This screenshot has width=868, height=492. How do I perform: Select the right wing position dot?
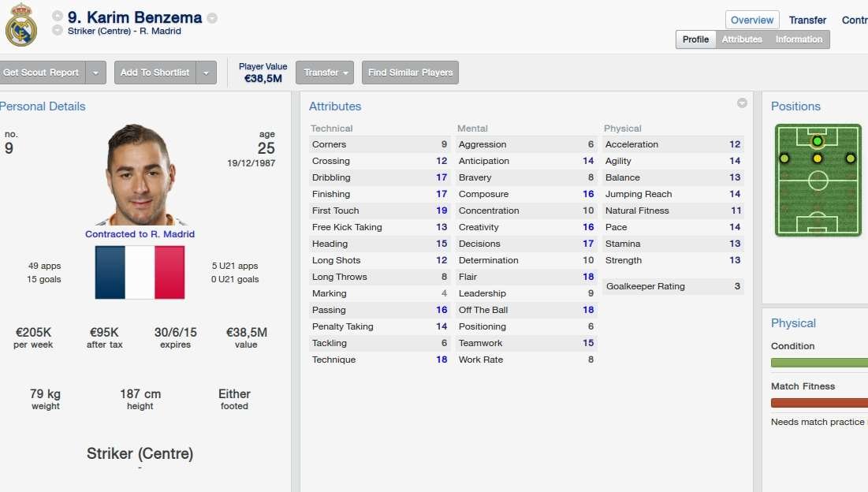pyautogui.click(x=850, y=158)
